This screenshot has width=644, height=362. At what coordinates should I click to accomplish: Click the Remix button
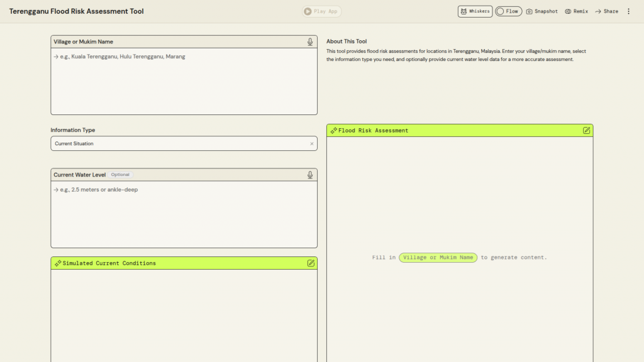pyautogui.click(x=576, y=11)
